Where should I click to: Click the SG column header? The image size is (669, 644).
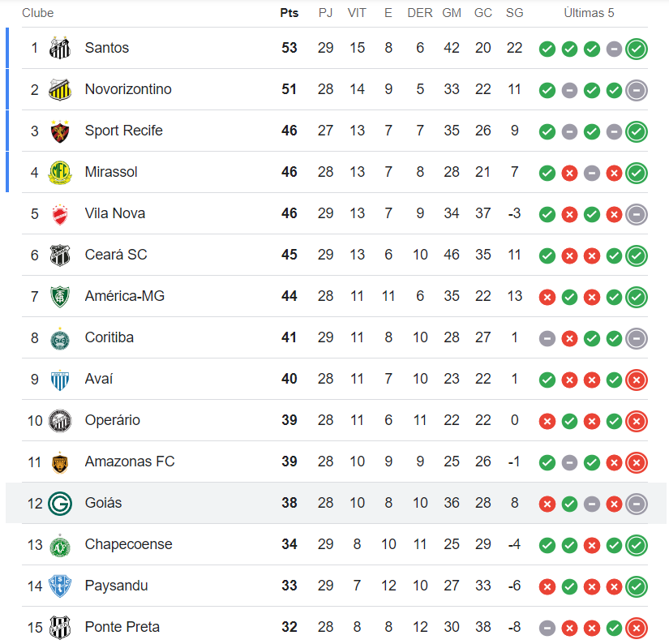[x=514, y=13]
